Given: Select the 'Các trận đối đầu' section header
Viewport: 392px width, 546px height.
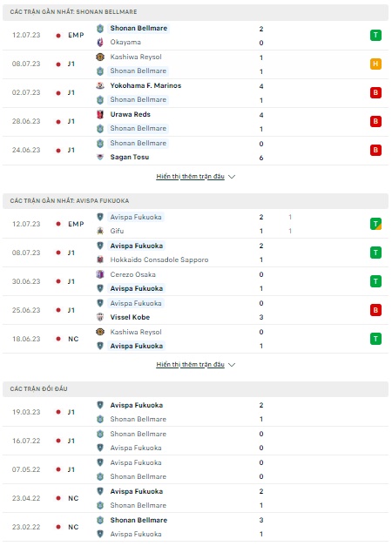Looking at the screenshot, I should 195,389.
